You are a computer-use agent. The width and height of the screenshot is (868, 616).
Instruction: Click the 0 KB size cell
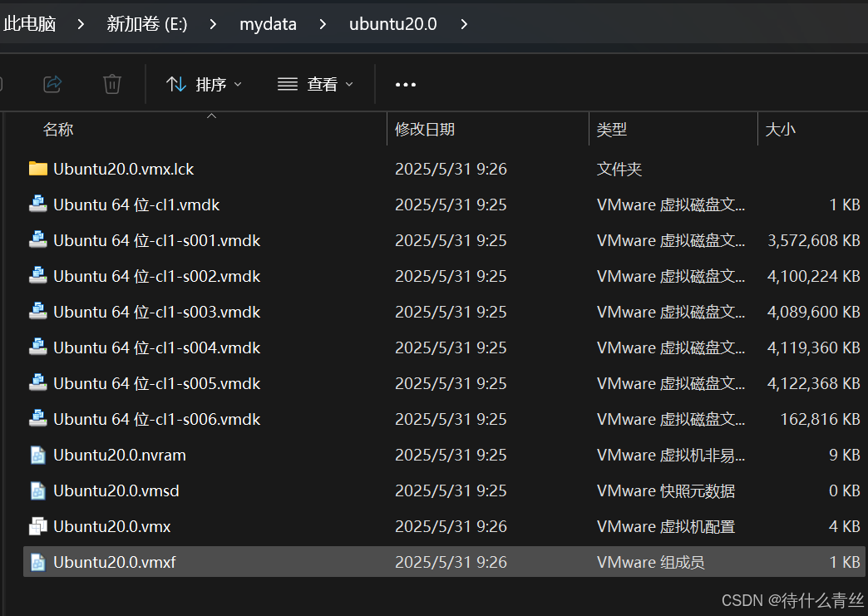tap(844, 491)
